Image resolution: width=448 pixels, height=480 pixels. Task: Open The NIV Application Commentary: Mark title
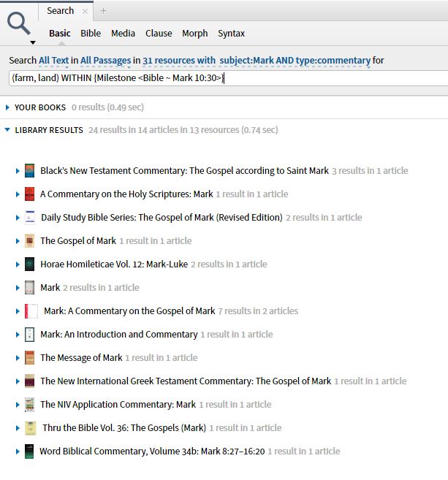pos(118,405)
